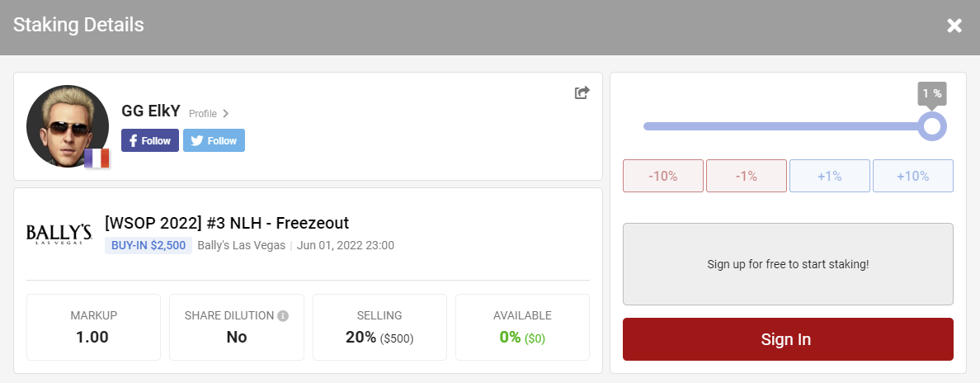
Task: Click the Available 0% stat box
Action: tap(522, 328)
